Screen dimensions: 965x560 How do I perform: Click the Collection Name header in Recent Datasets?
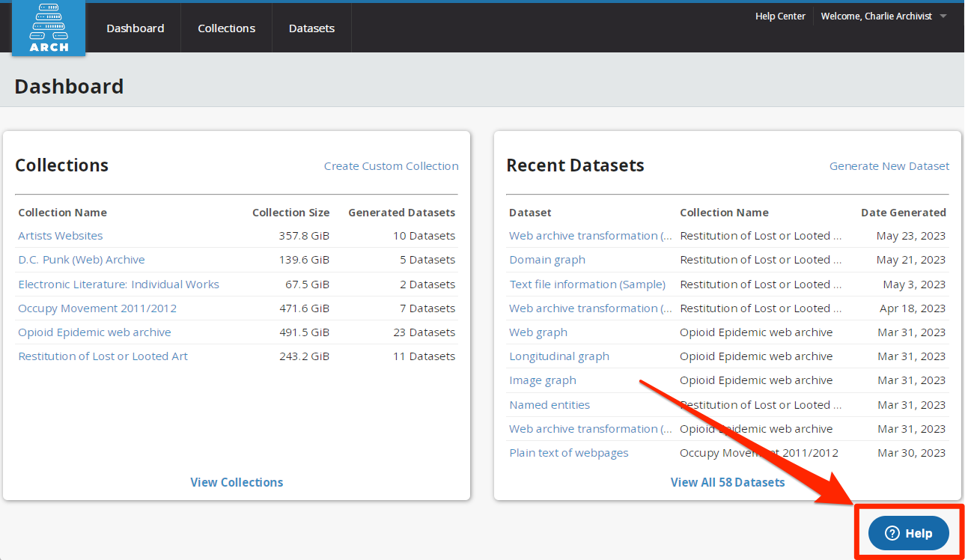point(724,213)
